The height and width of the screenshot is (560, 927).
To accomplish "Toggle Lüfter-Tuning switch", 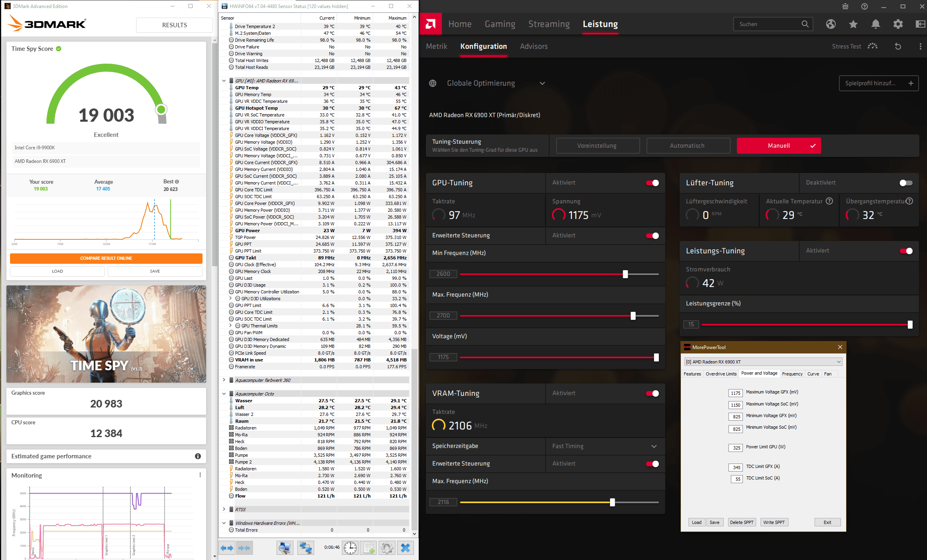I will click(x=906, y=183).
